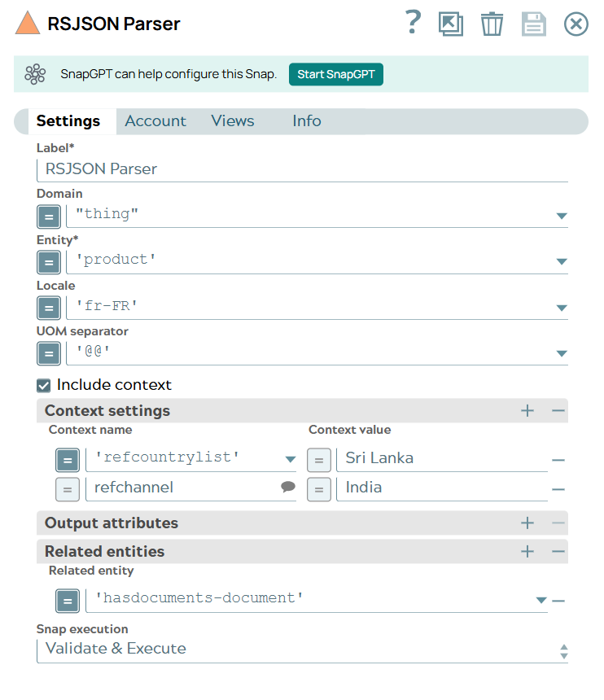Save the Snap settings via the disk icon
The height and width of the screenshot is (700, 604).
point(534,24)
